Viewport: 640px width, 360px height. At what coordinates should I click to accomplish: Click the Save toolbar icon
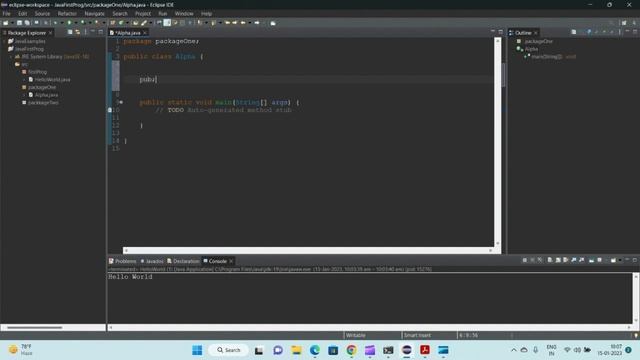point(19,23)
